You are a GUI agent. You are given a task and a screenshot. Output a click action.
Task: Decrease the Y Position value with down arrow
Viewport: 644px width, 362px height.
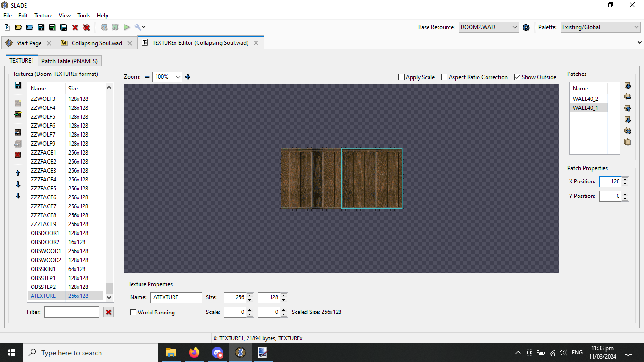[625, 198]
